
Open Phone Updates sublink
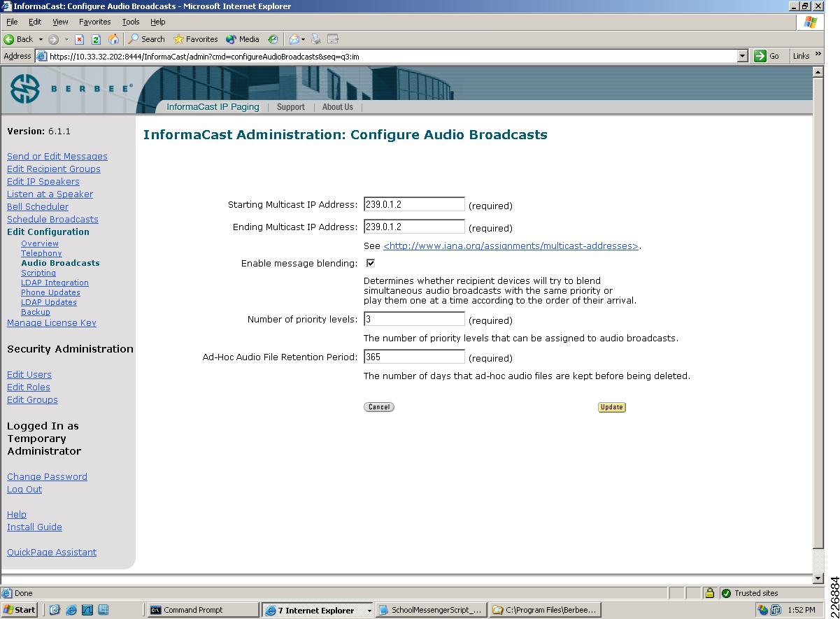pos(50,292)
